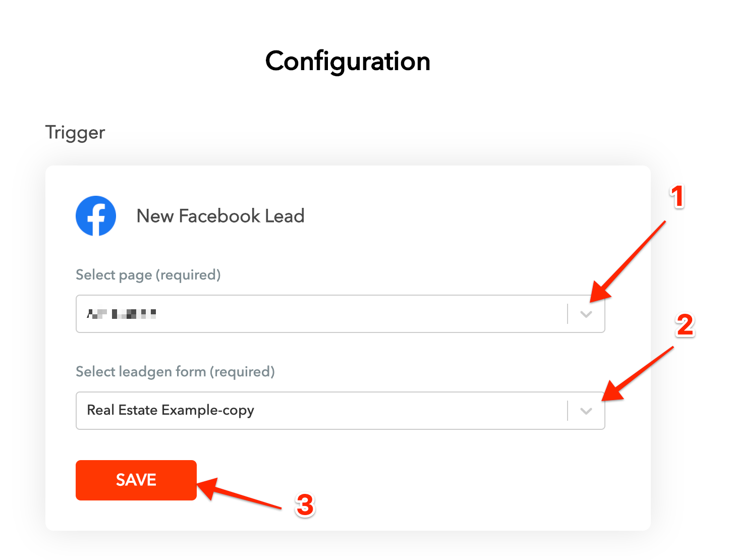The height and width of the screenshot is (560, 730).
Task: Open the Select page combo box
Action: (340, 314)
